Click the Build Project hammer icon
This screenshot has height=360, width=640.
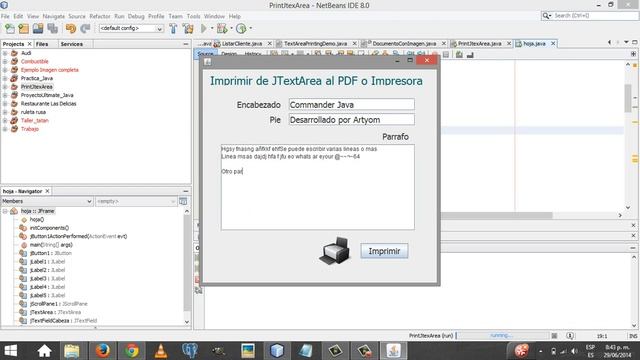point(173,29)
